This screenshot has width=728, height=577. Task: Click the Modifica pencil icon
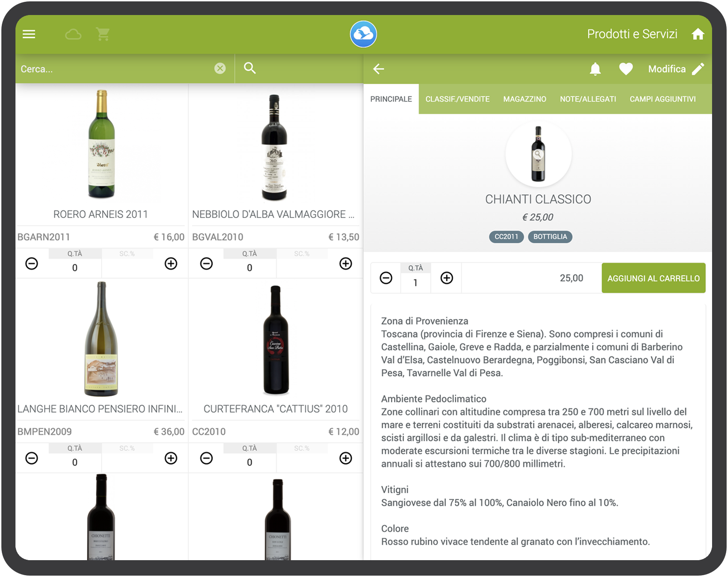(x=698, y=69)
